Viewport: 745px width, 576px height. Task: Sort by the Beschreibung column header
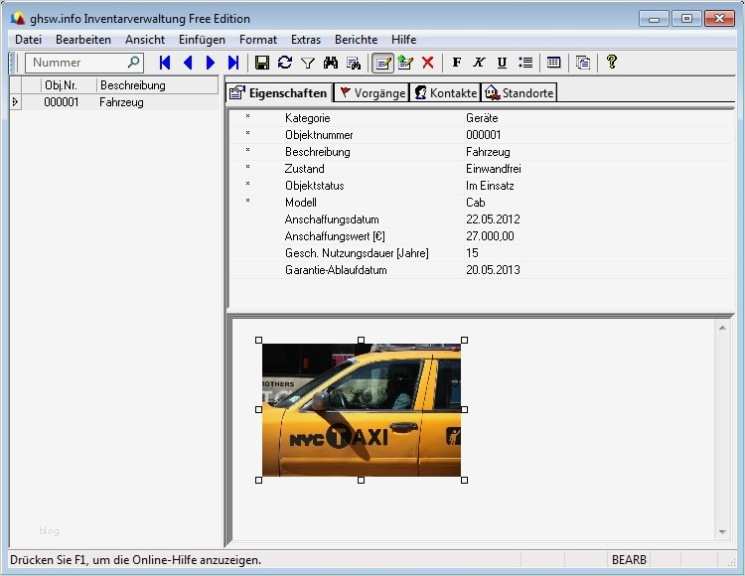pyautogui.click(x=157, y=86)
